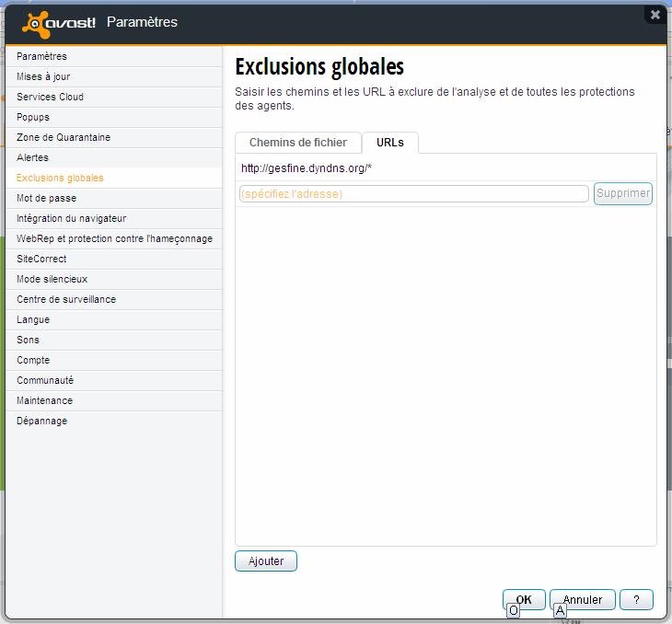Click the address input field
Viewport: 672px width, 624px height.
413,193
